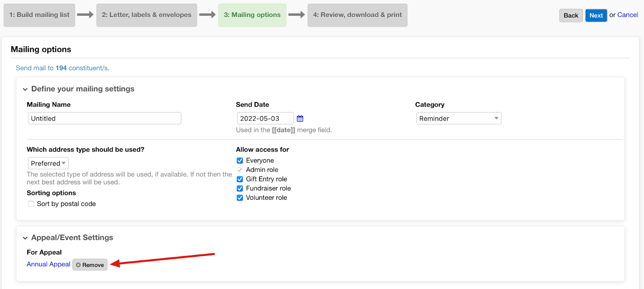
Task: Click the Cancel link
Action: (x=627, y=15)
